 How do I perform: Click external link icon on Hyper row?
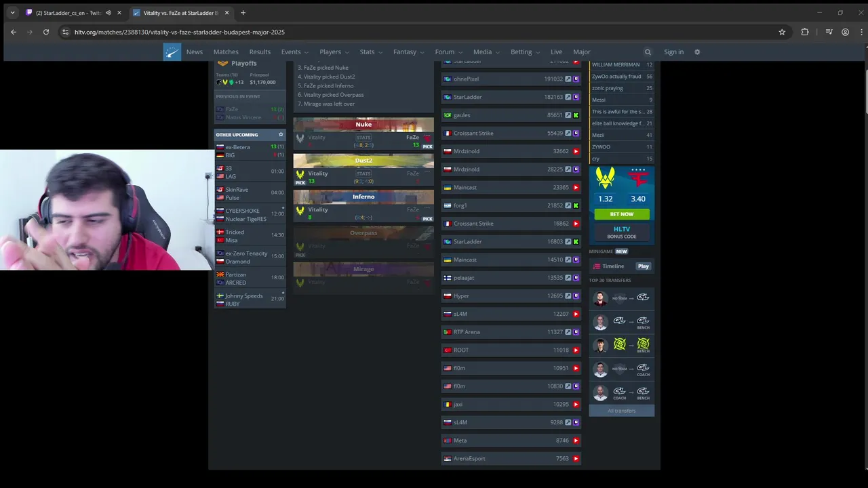coord(568,296)
